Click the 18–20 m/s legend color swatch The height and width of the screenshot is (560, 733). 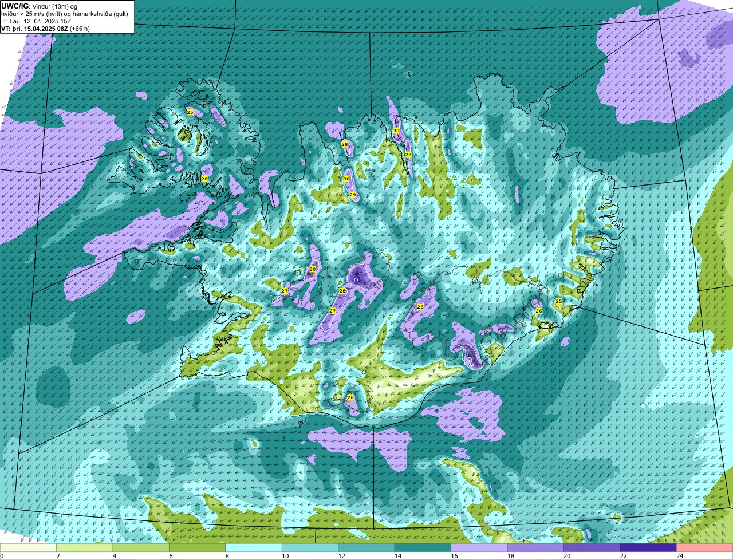536,548
